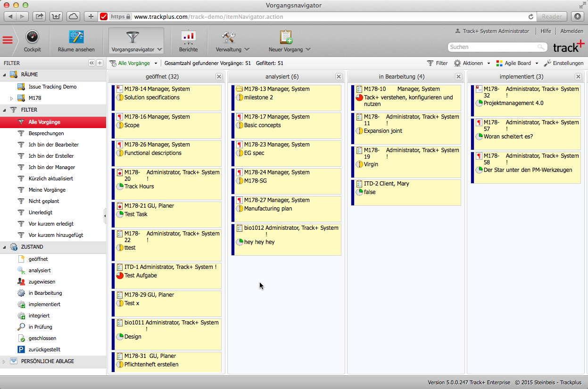Close the 'analysiert (6)' column
The height and width of the screenshot is (389, 588).
point(339,76)
